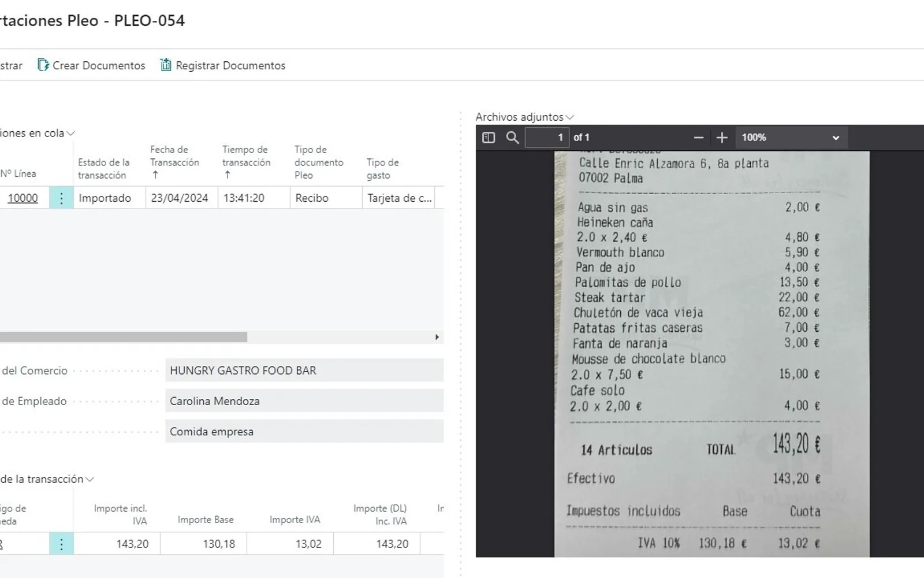Click the PDF page number field
The width and height of the screenshot is (924, 578).
(x=546, y=138)
